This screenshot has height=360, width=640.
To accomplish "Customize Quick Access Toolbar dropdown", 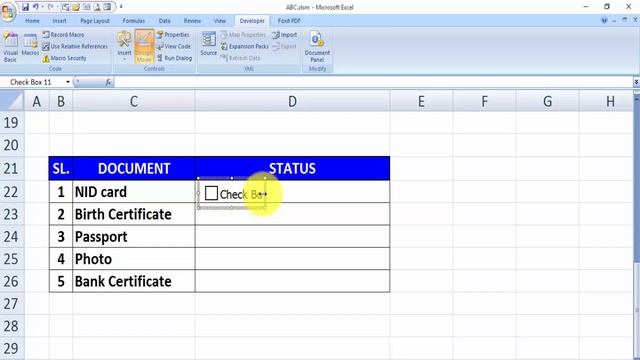I will point(121,7).
